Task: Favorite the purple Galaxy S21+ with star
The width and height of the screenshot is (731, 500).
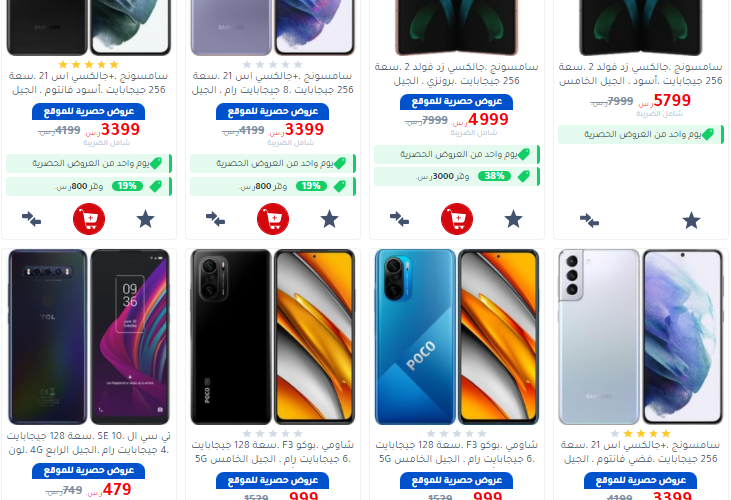Action: point(330,219)
